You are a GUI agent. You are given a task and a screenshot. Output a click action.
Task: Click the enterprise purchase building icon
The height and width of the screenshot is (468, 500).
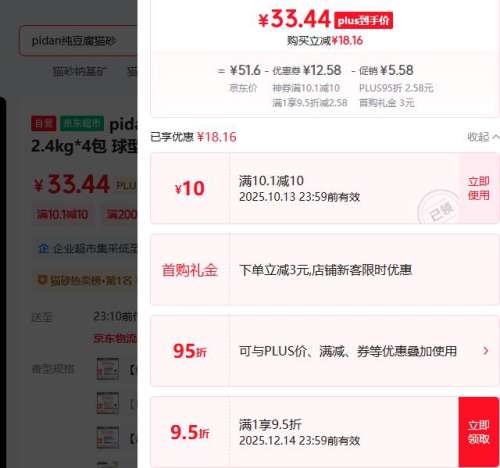[43, 249]
